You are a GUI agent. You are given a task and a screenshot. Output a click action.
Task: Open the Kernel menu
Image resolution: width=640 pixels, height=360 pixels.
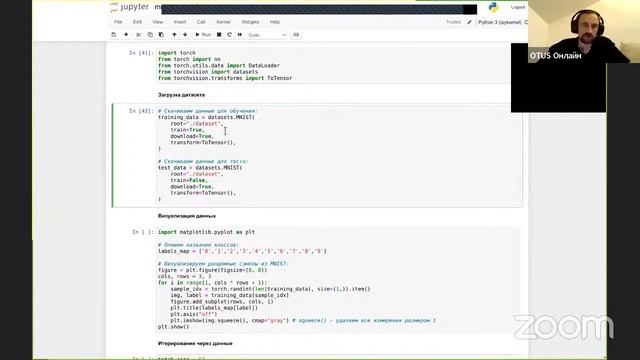tap(223, 22)
